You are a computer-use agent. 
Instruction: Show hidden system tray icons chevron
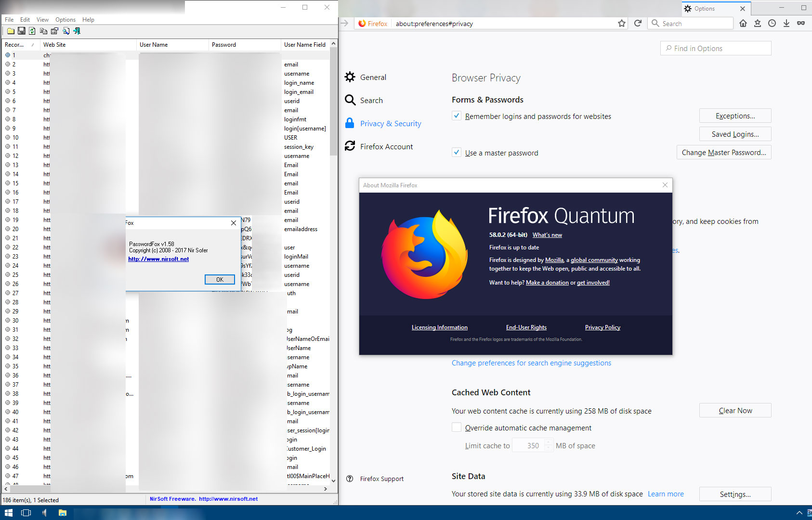[x=799, y=513]
